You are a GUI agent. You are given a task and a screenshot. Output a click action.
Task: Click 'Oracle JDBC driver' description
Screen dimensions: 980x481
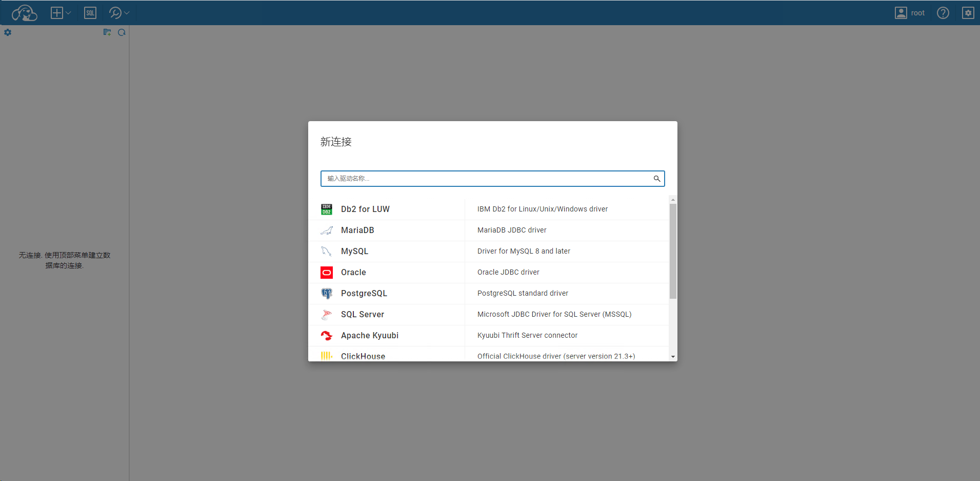[x=508, y=272]
